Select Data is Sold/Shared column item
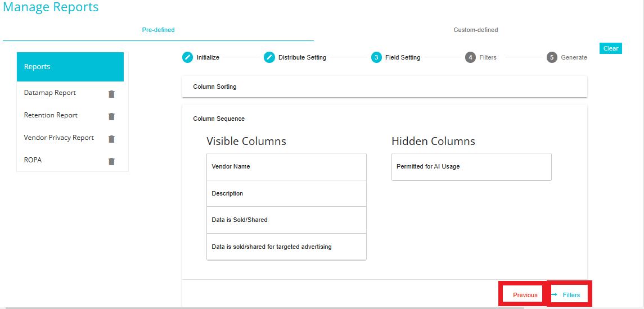 pyautogui.click(x=286, y=220)
